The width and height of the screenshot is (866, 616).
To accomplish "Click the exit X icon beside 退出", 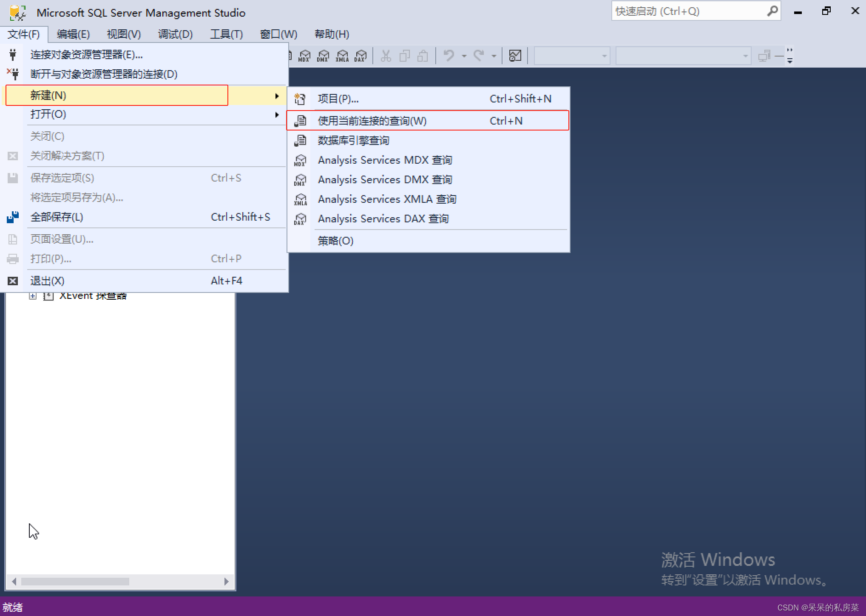I will coord(13,281).
